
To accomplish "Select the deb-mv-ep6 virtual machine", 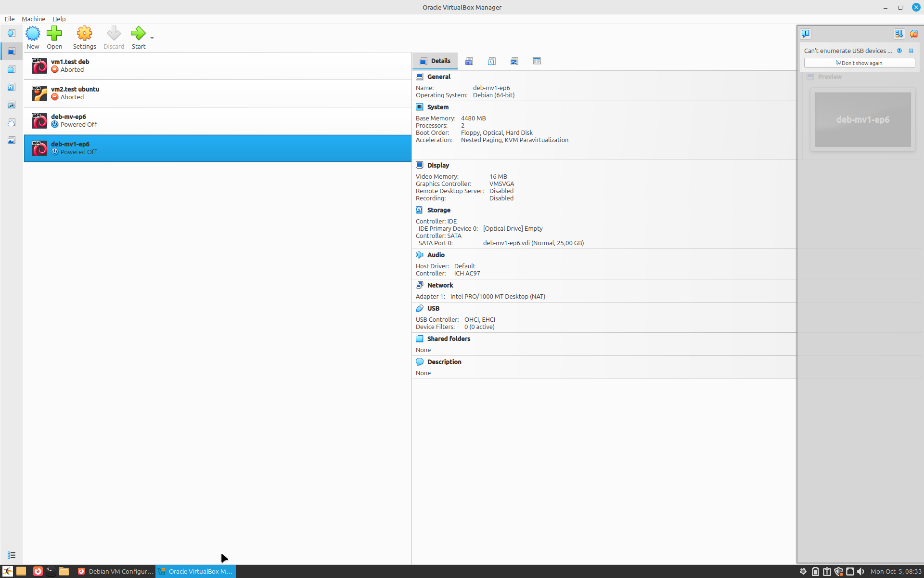I will [x=218, y=121].
